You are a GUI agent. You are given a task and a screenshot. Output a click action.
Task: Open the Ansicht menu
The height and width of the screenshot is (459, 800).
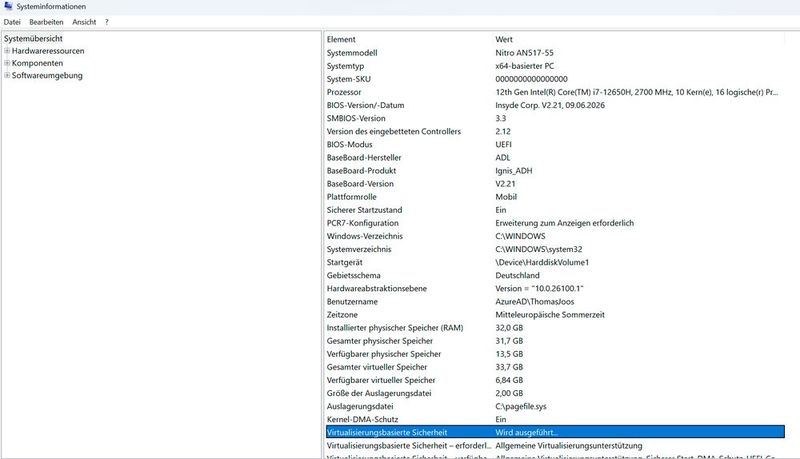coord(84,22)
